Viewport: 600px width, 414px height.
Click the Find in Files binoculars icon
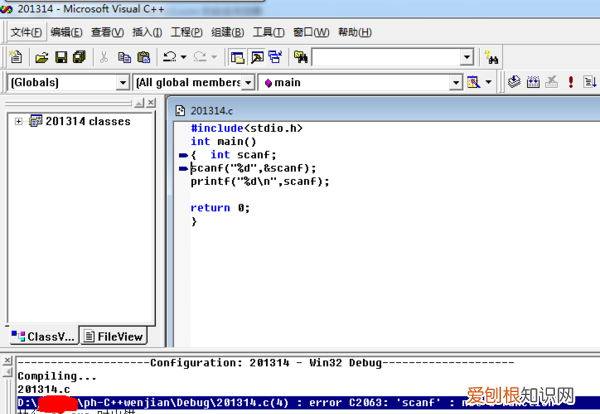(x=301, y=57)
